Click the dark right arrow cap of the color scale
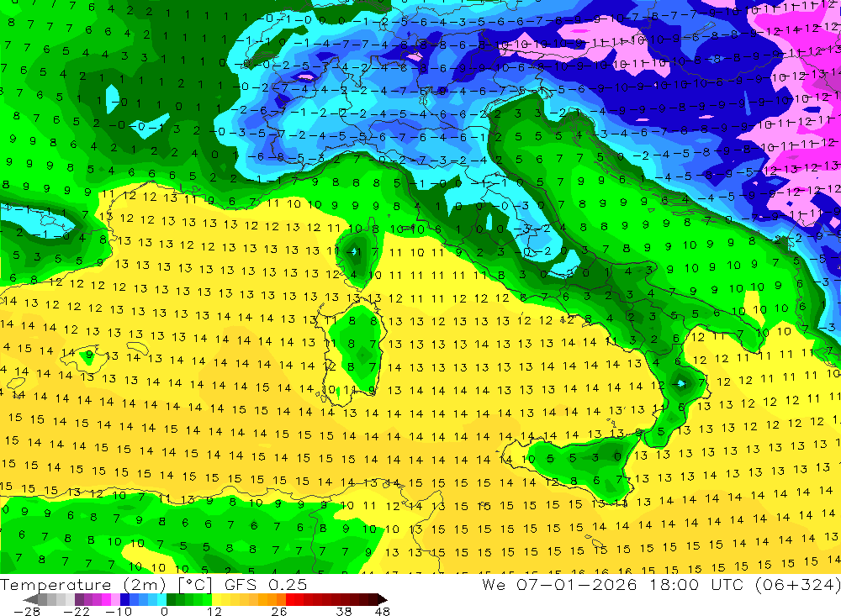Image resolution: width=841 pixels, height=616 pixels. coord(381,599)
